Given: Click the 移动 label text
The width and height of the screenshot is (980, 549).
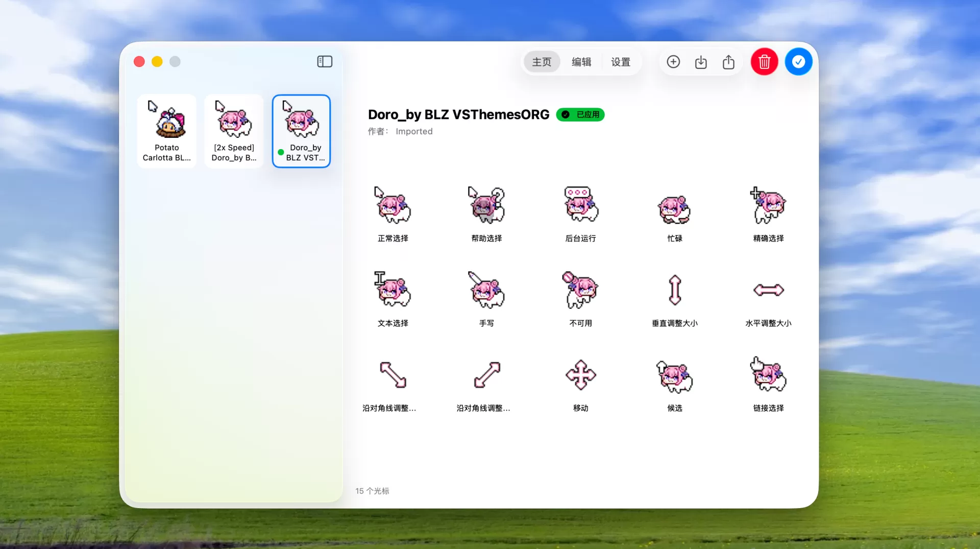Looking at the screenshot, I should click(581, 408).
